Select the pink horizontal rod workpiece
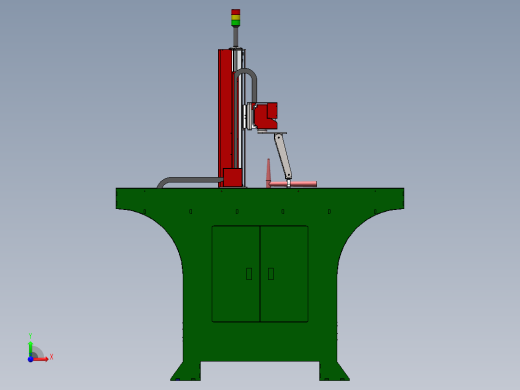 pyautogui.click(x=293, y=184)
